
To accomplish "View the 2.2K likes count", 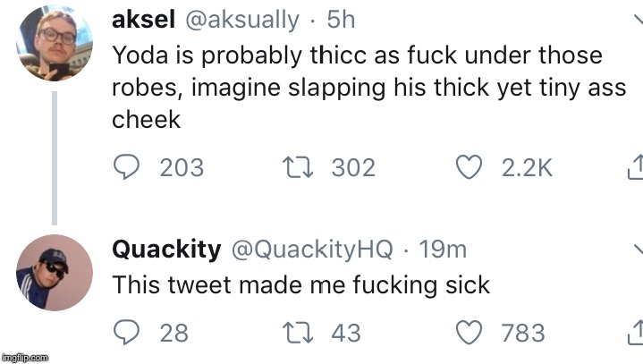I will (528, 167).
